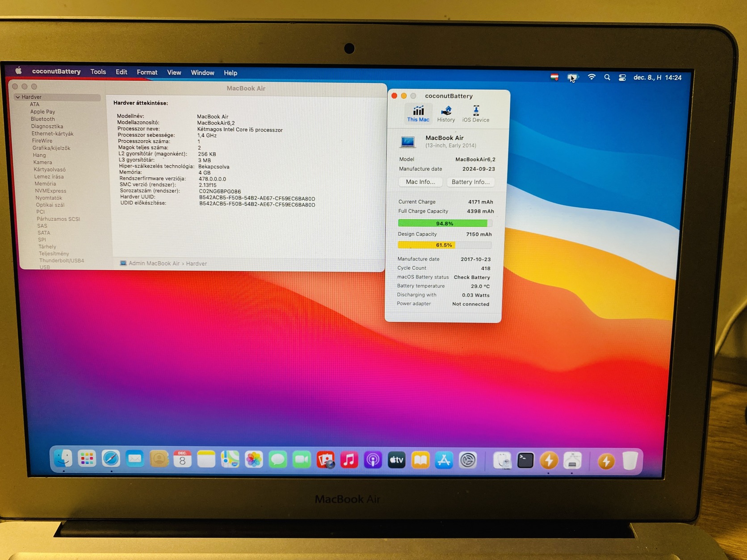This screenshot has width=747, height=560.
Task: Launch the App Store from the dock
Action: point(444,460)
